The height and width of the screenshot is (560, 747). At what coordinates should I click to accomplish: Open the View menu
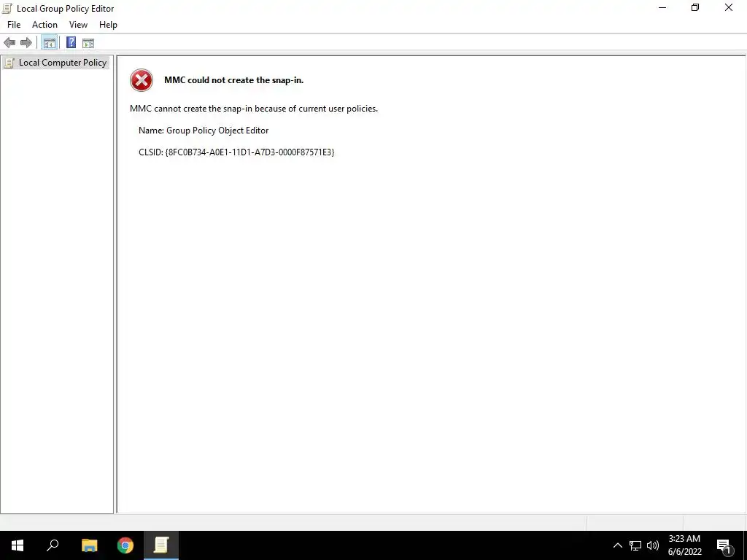pyautogui.click(x=78, y=25)
